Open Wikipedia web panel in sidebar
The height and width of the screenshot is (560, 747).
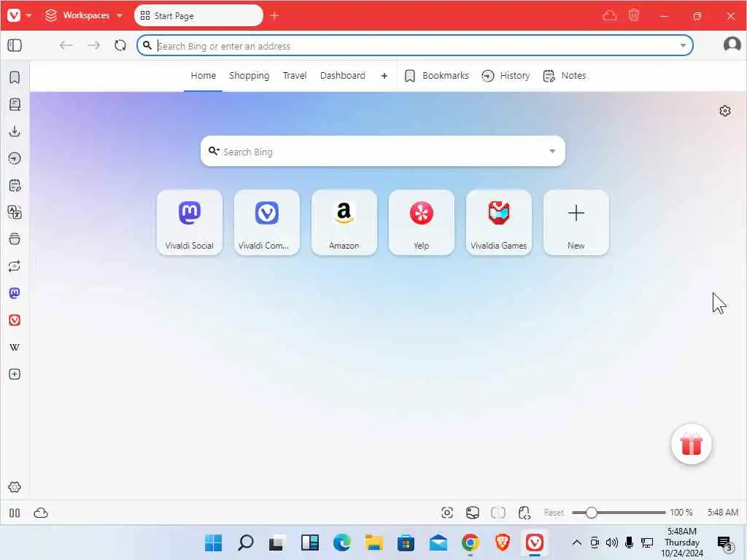[15, 347]
